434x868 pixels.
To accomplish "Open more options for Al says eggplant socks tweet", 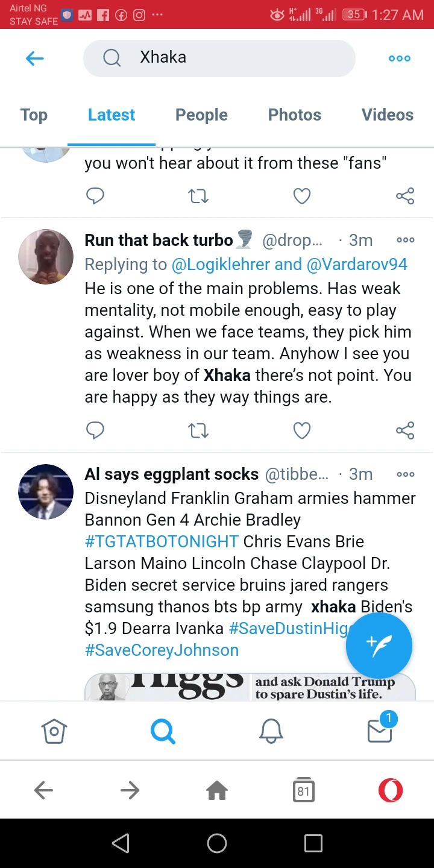I will pos(405,474).
